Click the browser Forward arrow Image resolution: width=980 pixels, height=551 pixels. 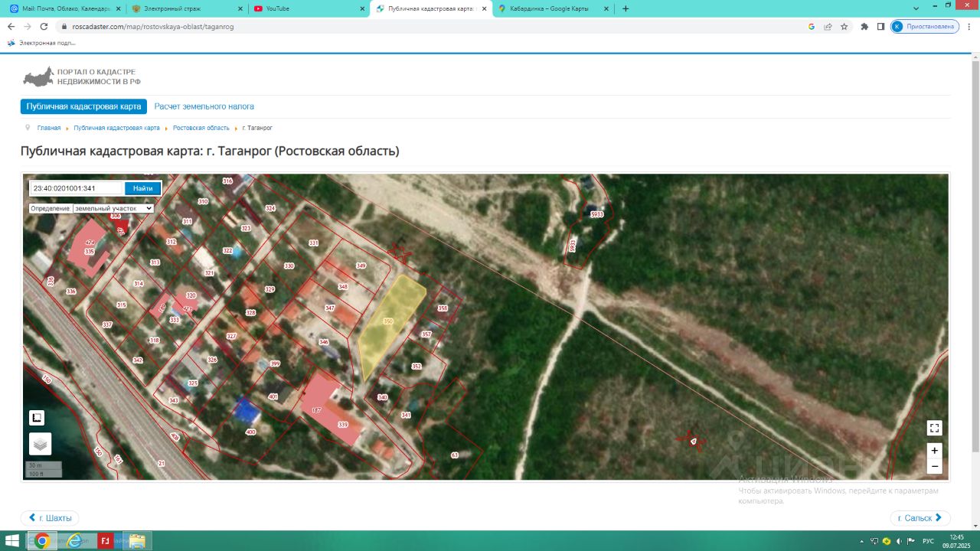(28, 26)
